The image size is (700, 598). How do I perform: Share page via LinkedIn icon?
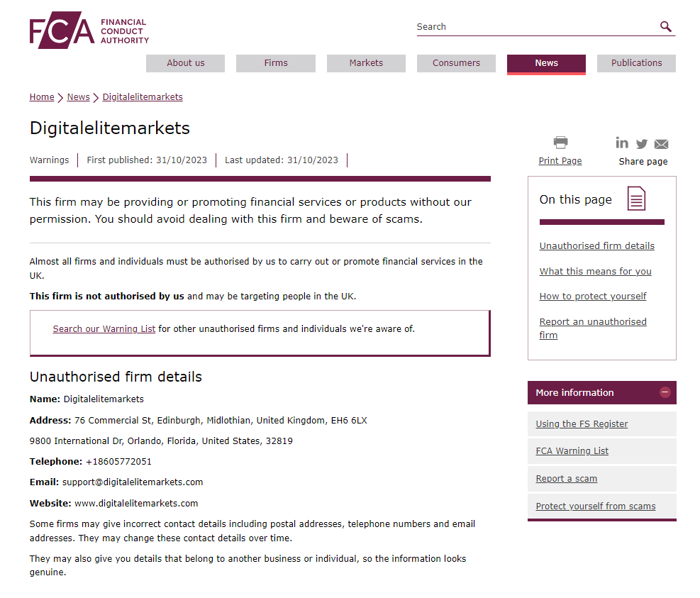(622, 143)
